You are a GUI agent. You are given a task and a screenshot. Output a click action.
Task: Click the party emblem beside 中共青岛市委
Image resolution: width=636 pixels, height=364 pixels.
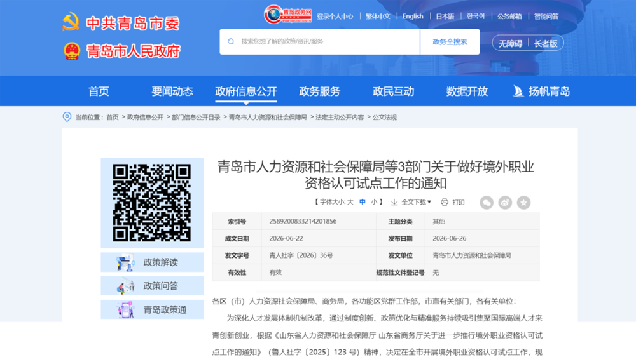71,22
